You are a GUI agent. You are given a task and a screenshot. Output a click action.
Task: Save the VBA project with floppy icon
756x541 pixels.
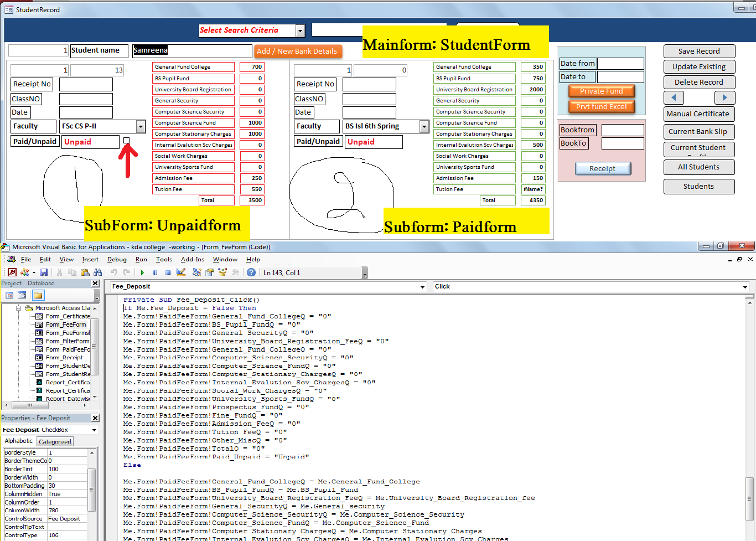[x=44, y=272]
